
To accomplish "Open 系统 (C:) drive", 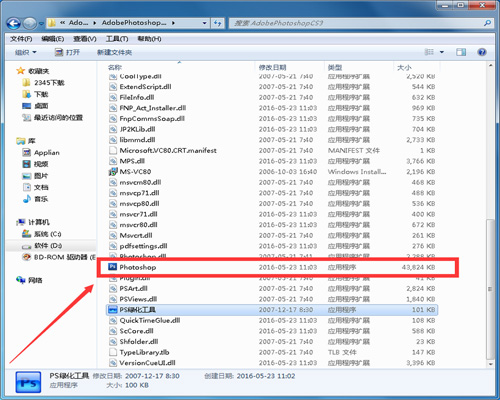I will pos(42,234).
